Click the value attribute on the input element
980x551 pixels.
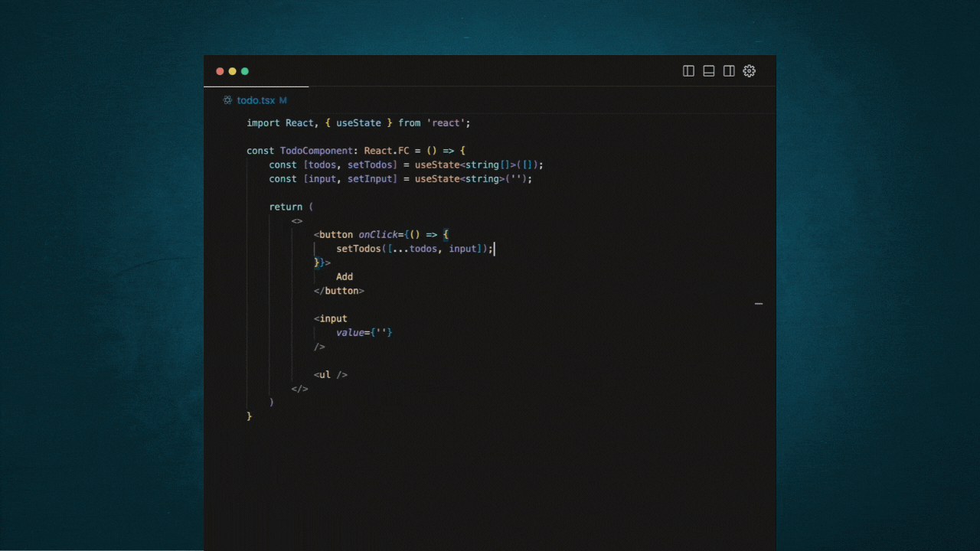[350, 332]
